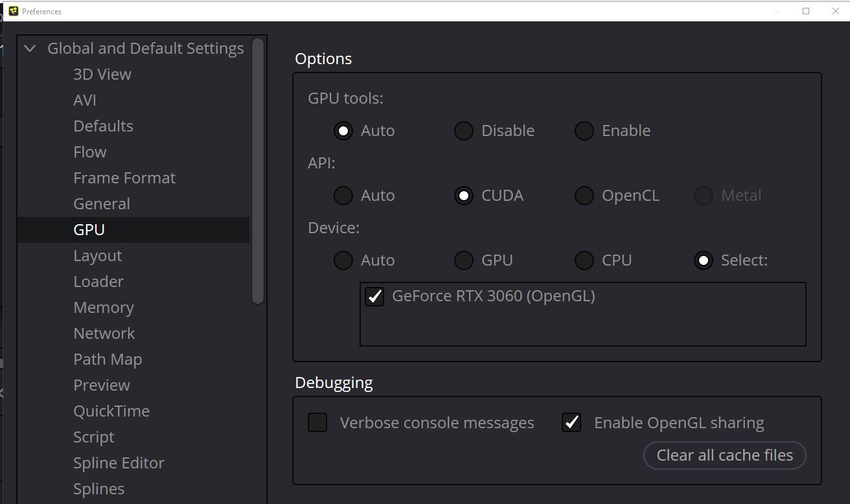Select the GPU settings entry
This screenshot has height=504, width=850.
point(133,230)
